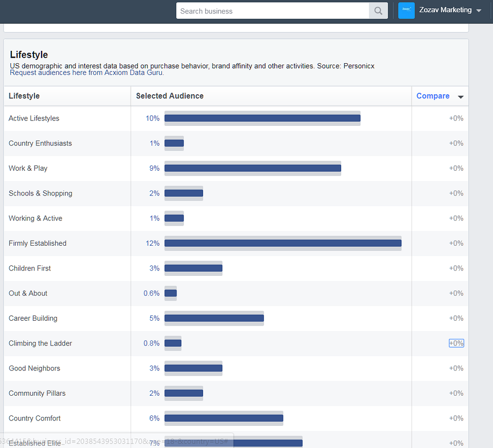493x448 pixels.
Task: Click the Work & Play row label
Action: pyautogui.click(x=28, y=168)
